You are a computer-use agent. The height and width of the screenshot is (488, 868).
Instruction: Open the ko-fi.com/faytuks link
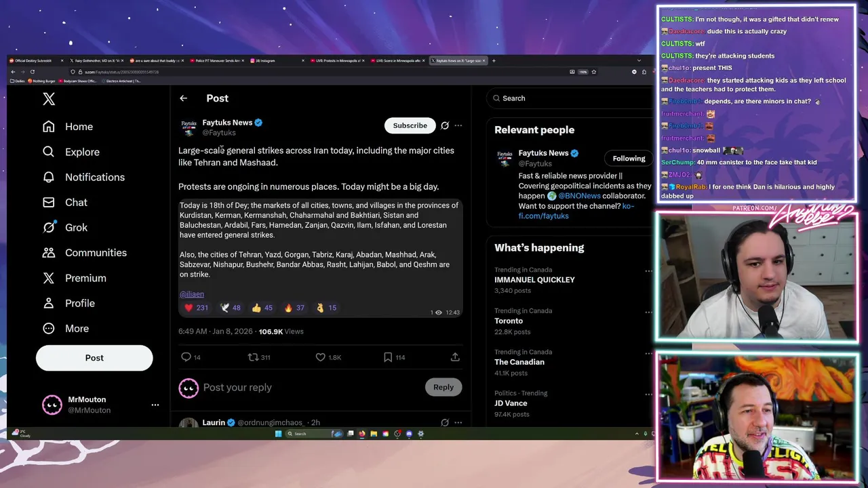[x=576, y=211]
